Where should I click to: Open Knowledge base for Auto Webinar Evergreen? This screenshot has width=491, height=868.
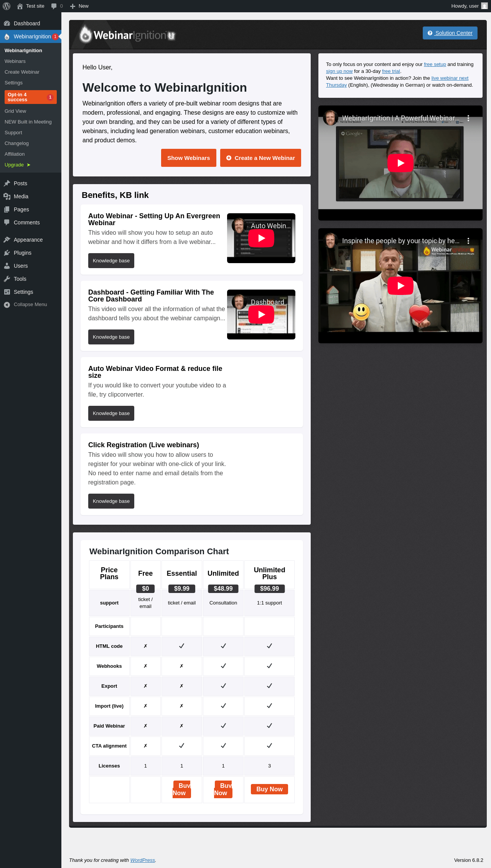[111, 261]
